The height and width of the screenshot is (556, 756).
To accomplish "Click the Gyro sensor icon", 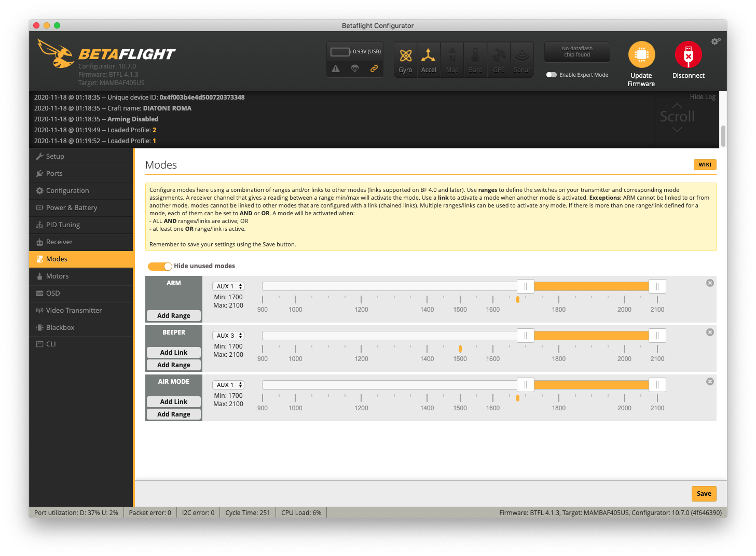I will tap(405, 60).
